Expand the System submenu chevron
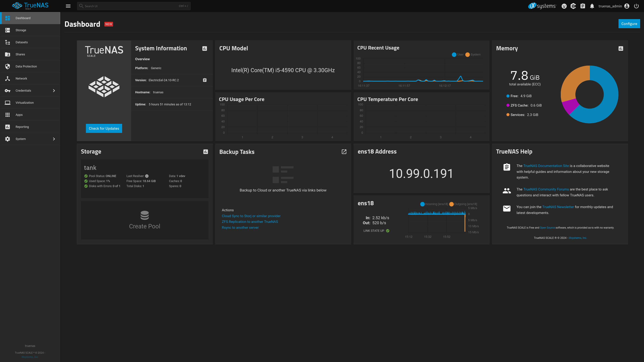The width and height of the screenshot is (644, 362). 54,139
